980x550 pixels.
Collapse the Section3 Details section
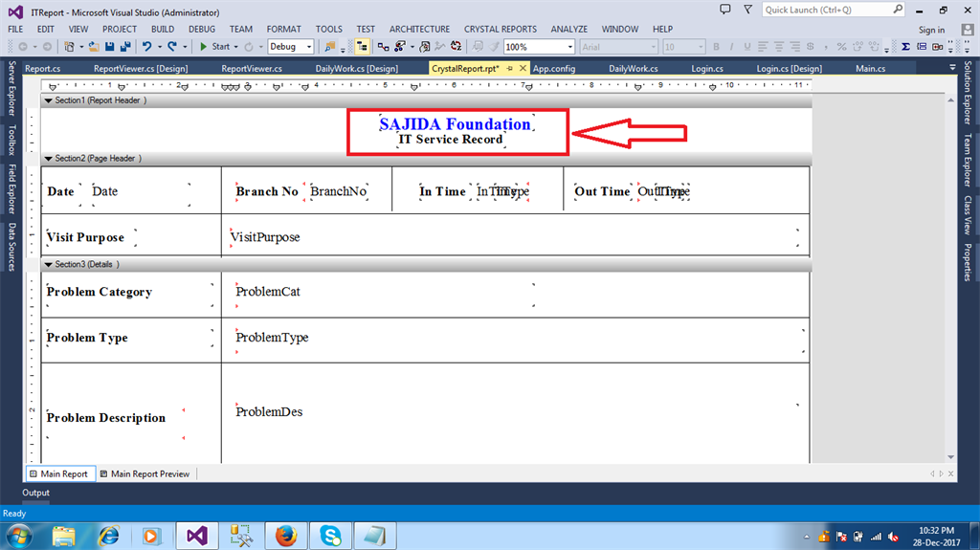click(x=48, y=264)
